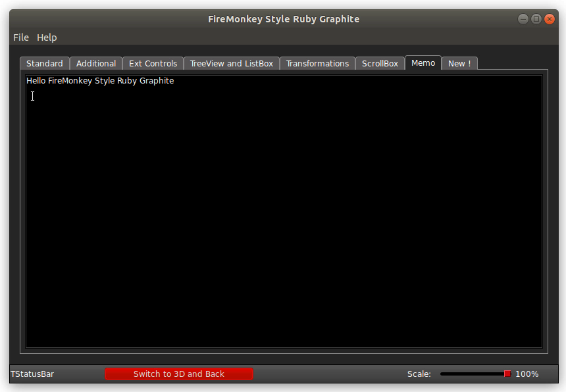
Task: Click the red Scale slider thumb
Action: (507, 374)
